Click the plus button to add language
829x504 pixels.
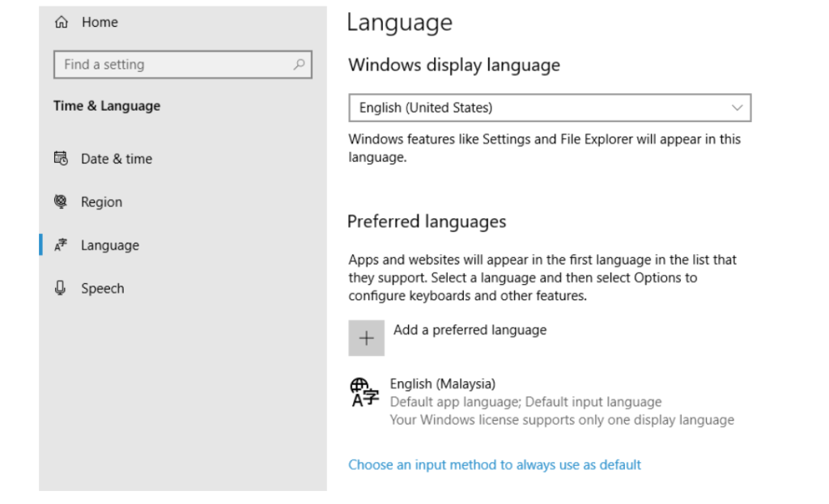367,338
